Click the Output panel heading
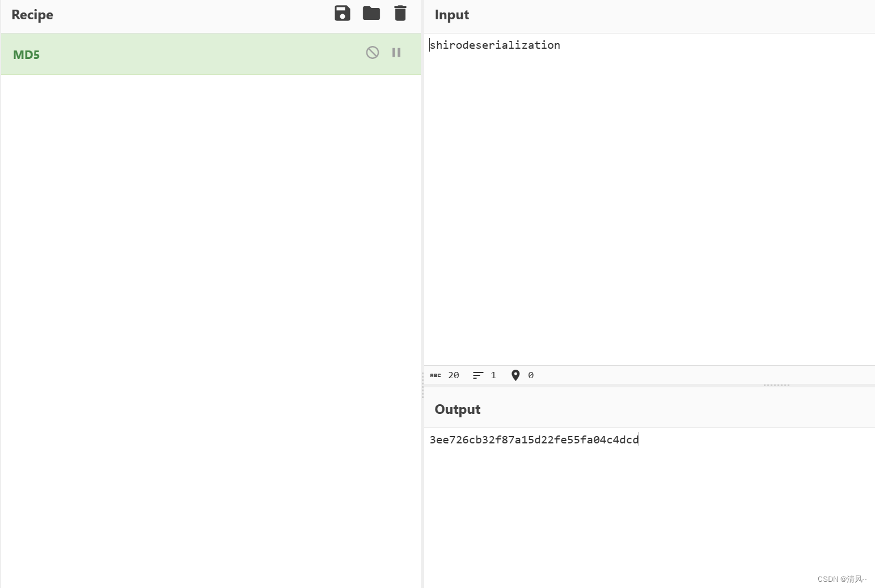Image resolution: width=875 pixels, height=588 pixels. coord(458,409)
